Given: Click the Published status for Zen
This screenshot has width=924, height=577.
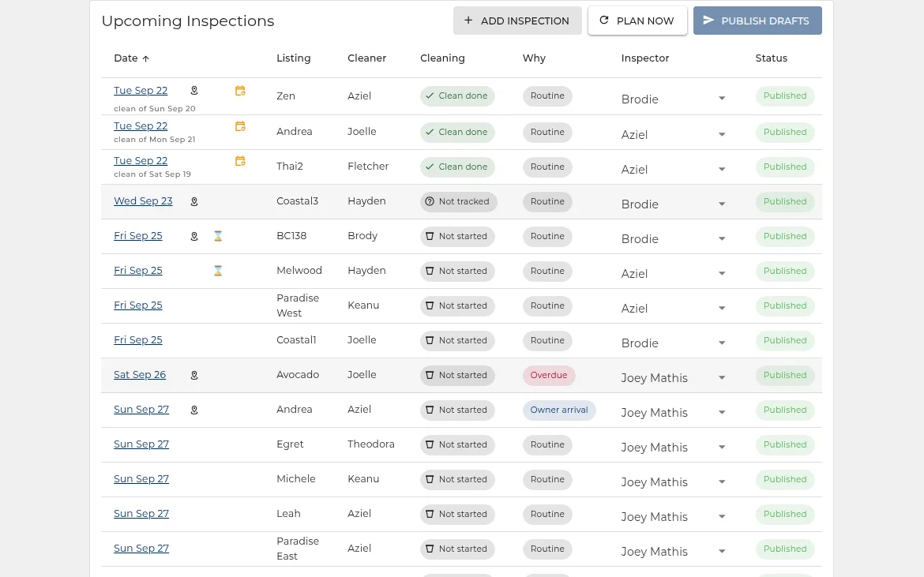Looking at the screenshot, I should (785, 96).
